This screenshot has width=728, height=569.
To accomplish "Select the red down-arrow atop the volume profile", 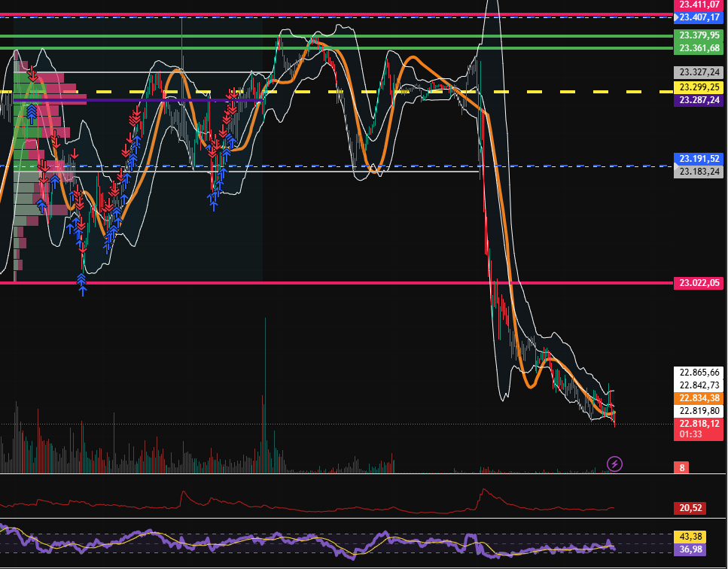I will pos(33,75).
